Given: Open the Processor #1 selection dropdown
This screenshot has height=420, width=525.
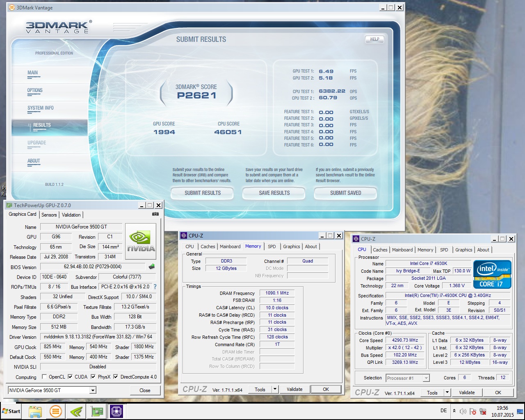Looking at the screenshot, I should [426, 378].
